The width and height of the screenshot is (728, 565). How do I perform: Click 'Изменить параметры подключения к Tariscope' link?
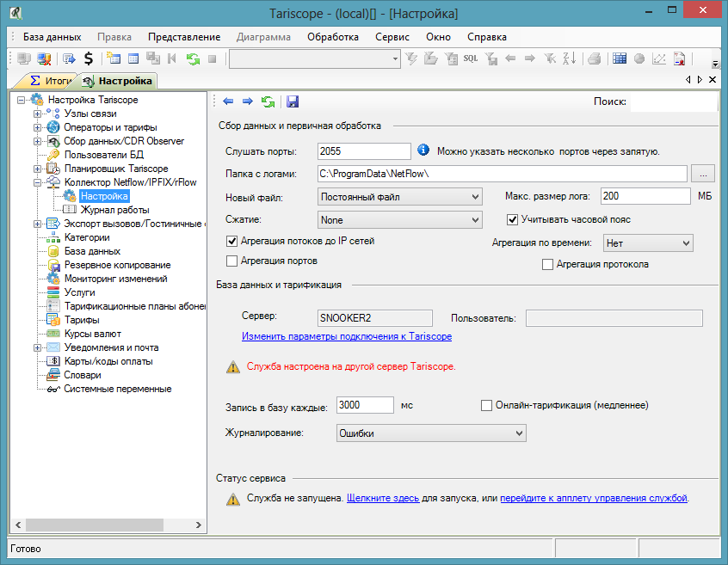(x=347, y=336)
